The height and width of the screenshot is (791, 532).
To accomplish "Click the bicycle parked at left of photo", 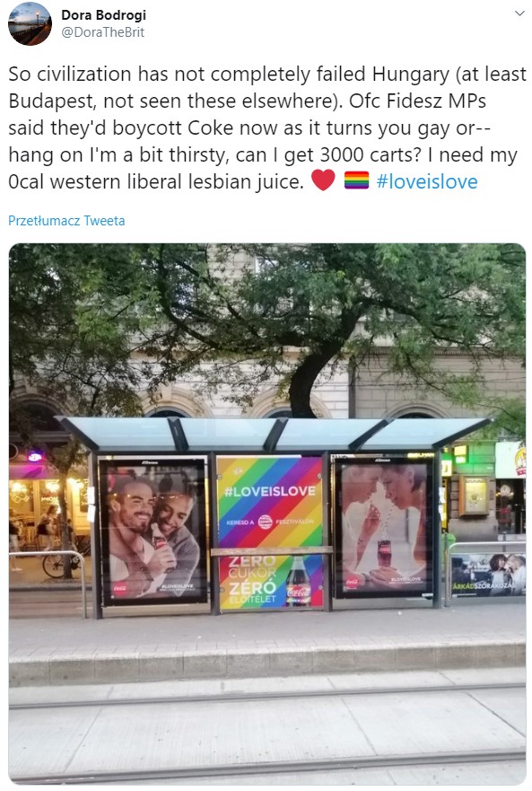I will click(59, 562).
